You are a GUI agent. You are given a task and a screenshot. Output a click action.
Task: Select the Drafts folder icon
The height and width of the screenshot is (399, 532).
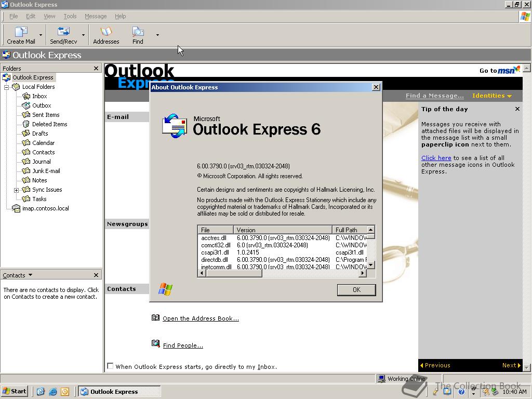pos(26,134)
